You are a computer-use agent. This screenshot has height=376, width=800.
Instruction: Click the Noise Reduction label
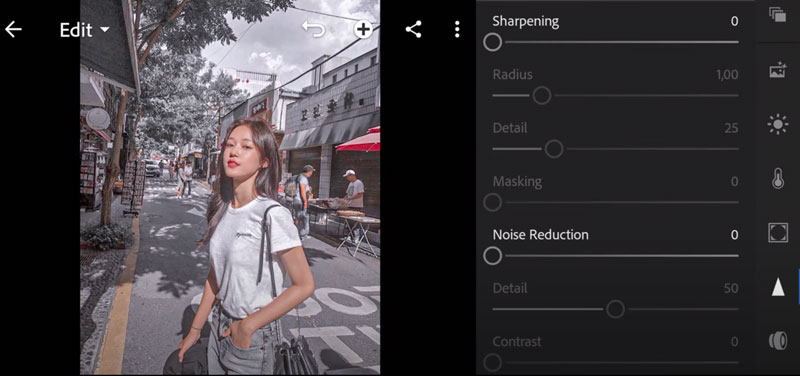[540, 235]
